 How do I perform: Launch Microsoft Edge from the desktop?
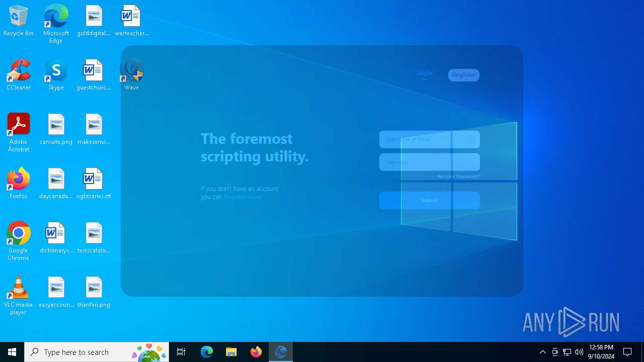(x=56, y=24)
